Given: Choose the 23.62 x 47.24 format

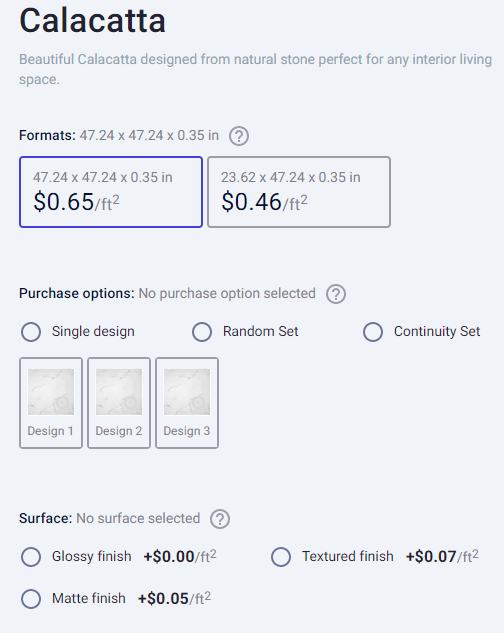Looking at the screenshot, I should pos(299,192).
